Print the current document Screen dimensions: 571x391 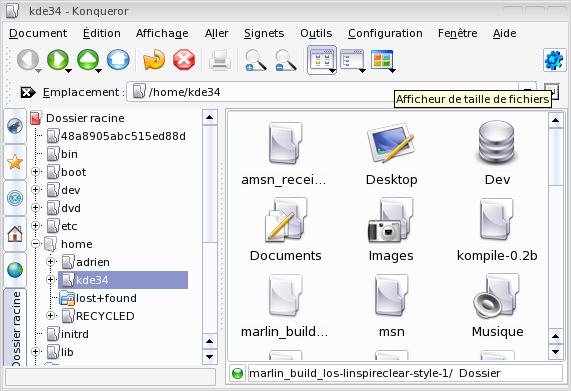220,60
